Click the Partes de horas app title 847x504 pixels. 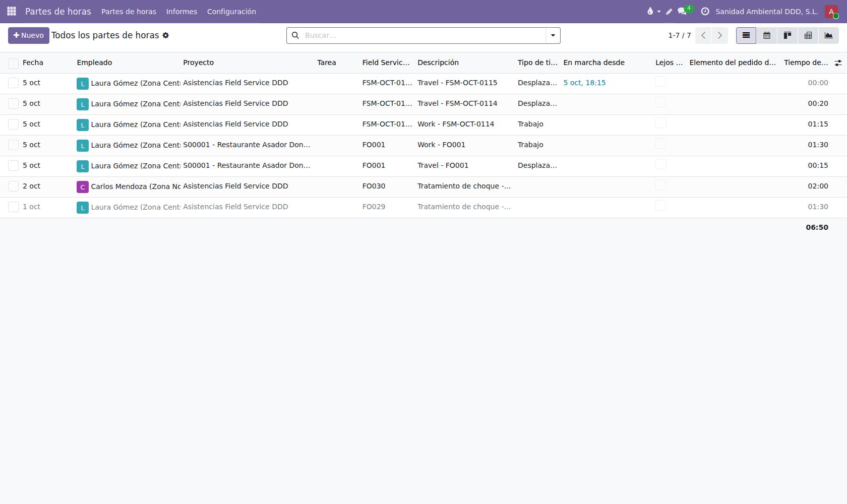click(58, 11)
